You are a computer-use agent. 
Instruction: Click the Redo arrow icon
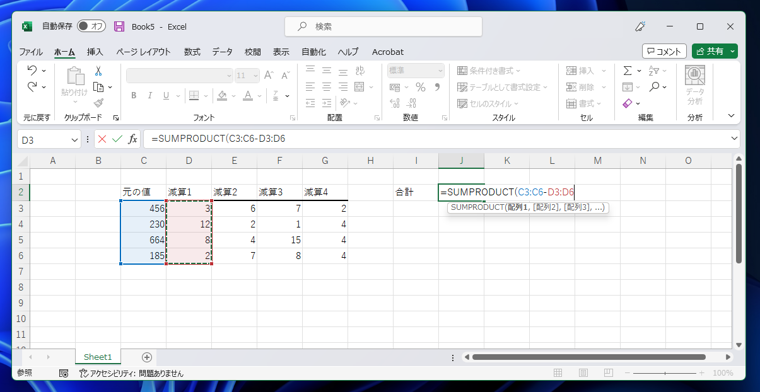point(32,87)
